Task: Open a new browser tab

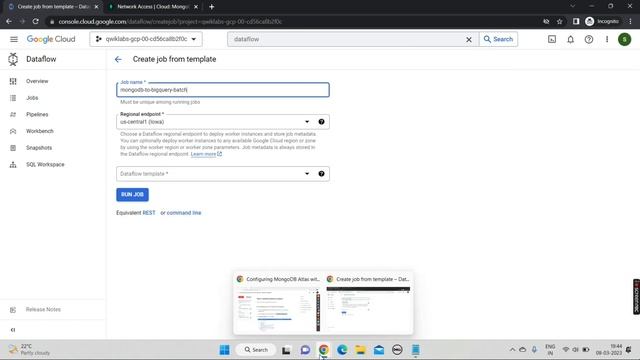Action: pyautogui.click(x=211, y=7)
